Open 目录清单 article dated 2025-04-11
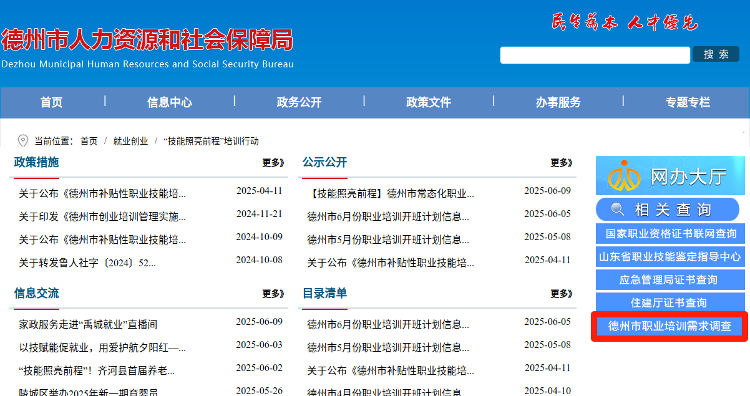 pos(391,371)
